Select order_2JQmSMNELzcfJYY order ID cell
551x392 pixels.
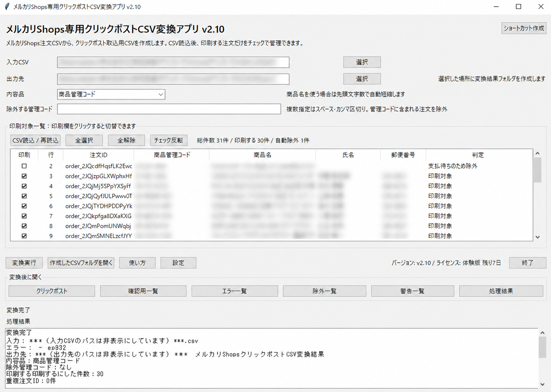pyautogui.click(x=99, y=236)
